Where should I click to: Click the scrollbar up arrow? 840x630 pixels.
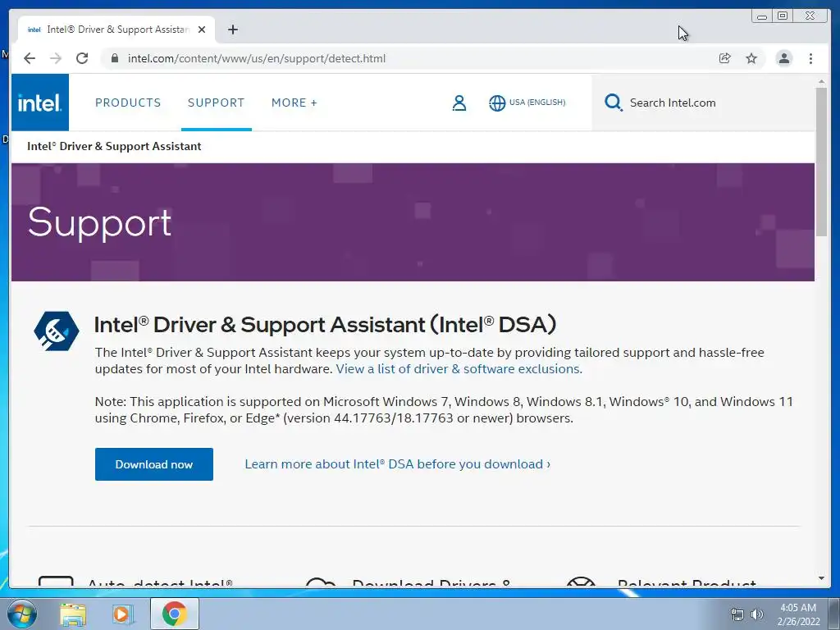(x=821, y=81)
